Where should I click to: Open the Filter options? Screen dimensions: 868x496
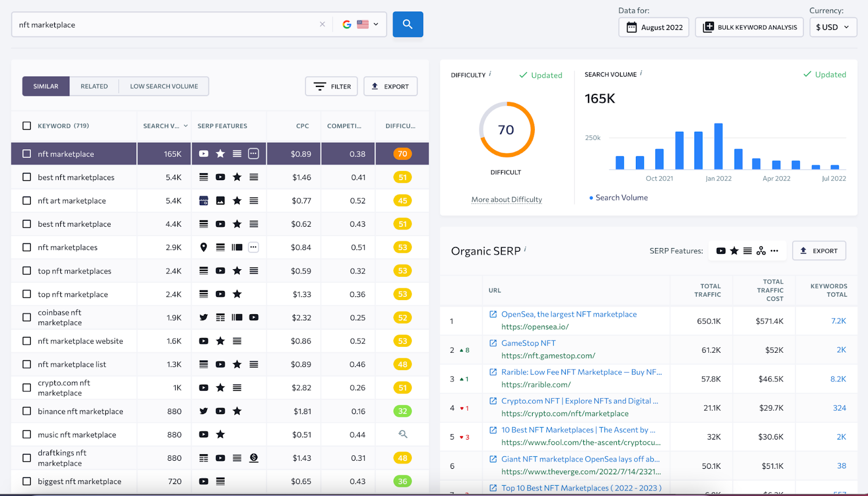[x=331, y=86]
